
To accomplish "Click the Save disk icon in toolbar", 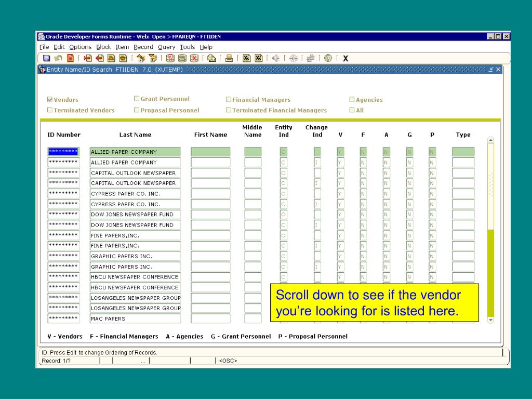I will click(x=46, y=58).
